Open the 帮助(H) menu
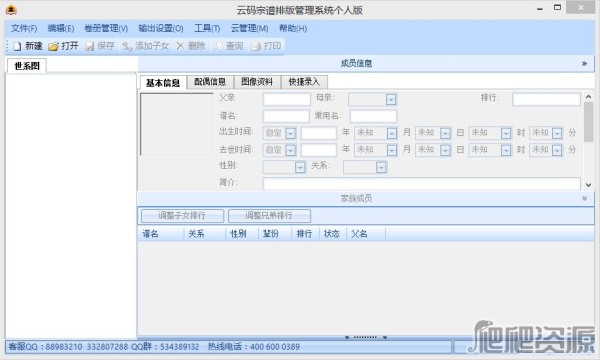The image size is (600, 360). [293, 28]
